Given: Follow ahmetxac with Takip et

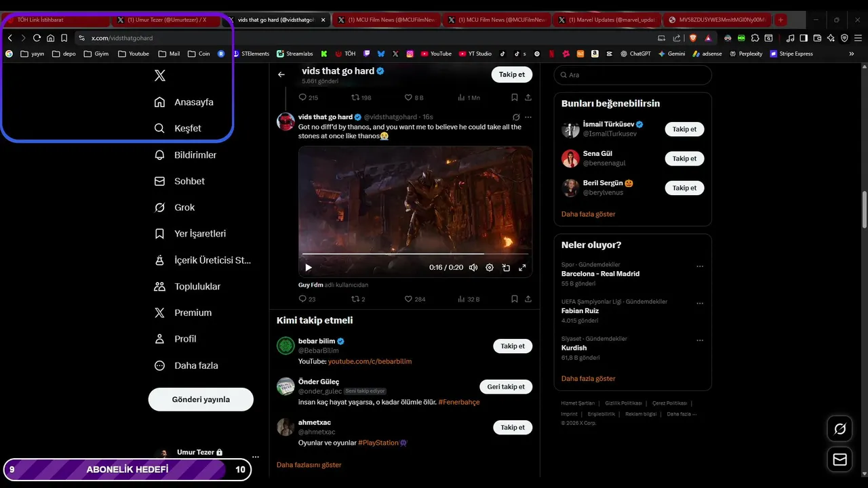Looking at the screenshot, I should [x=512, y=428].
